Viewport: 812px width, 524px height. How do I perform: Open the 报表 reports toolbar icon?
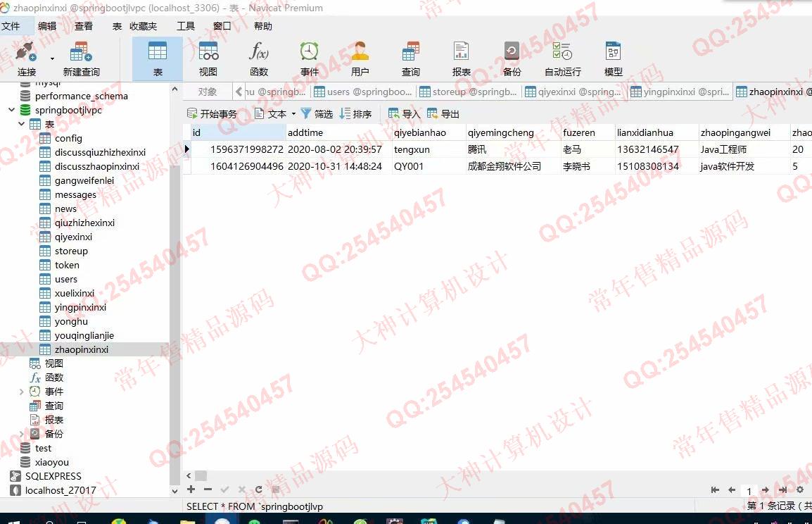[x=461, y=59]
